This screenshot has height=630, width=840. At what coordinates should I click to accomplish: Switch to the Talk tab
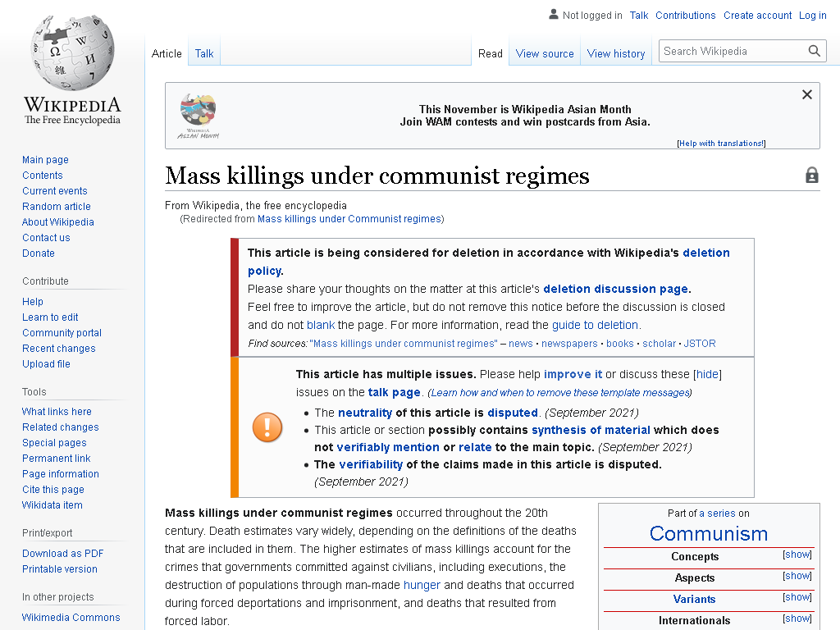point(204,53)
